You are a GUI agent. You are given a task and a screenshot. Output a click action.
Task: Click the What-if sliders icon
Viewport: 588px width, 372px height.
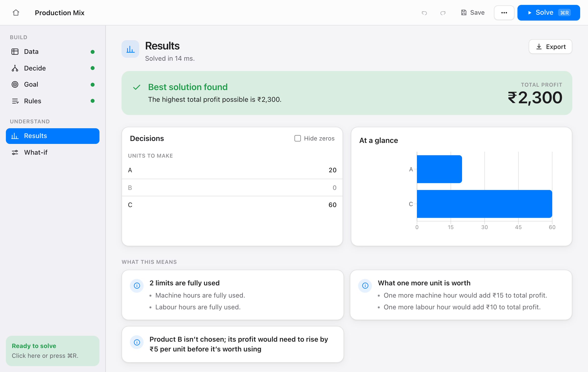click(15, 152)
